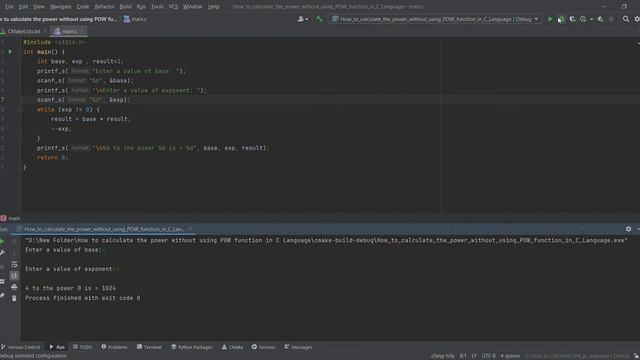This screenshot has height=360, width=640.
Task: Run with Coverage icon in the toolbar
Action: 572,19
